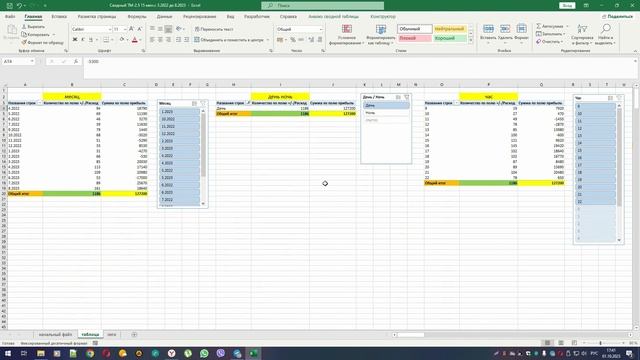Open the font size dropdown
Screen dimensions: 640x360
125,29
